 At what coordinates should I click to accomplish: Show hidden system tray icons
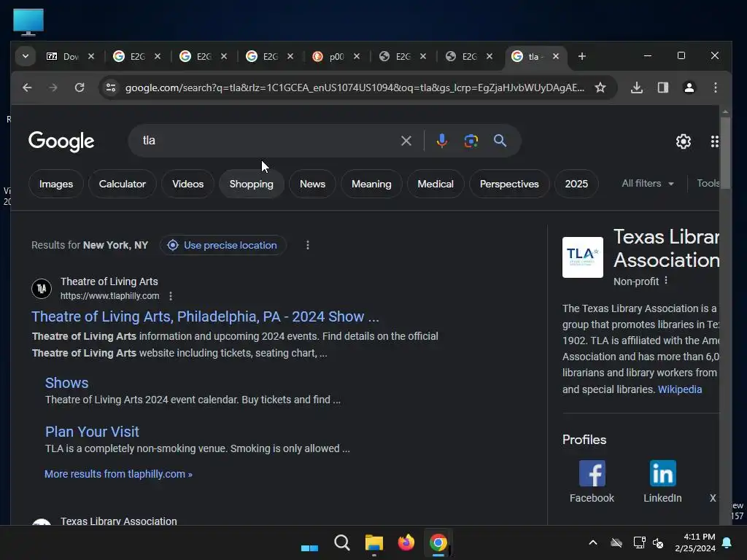pyautogui.click(x=593, y=542)
